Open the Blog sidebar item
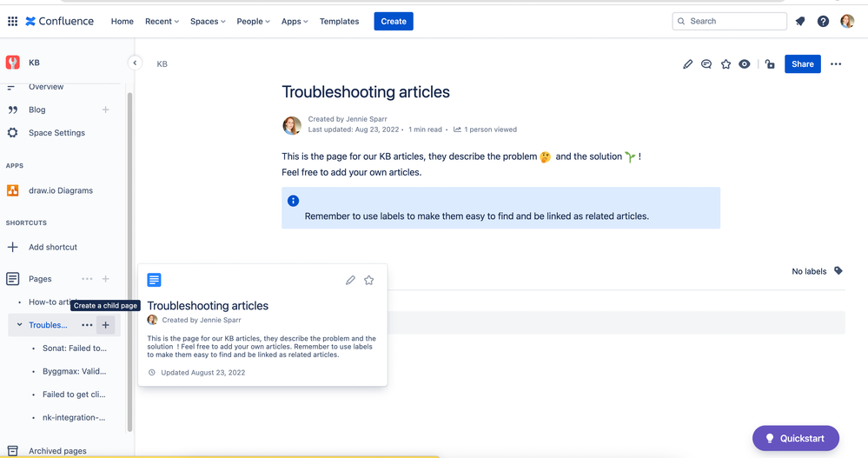 (37, 110)
